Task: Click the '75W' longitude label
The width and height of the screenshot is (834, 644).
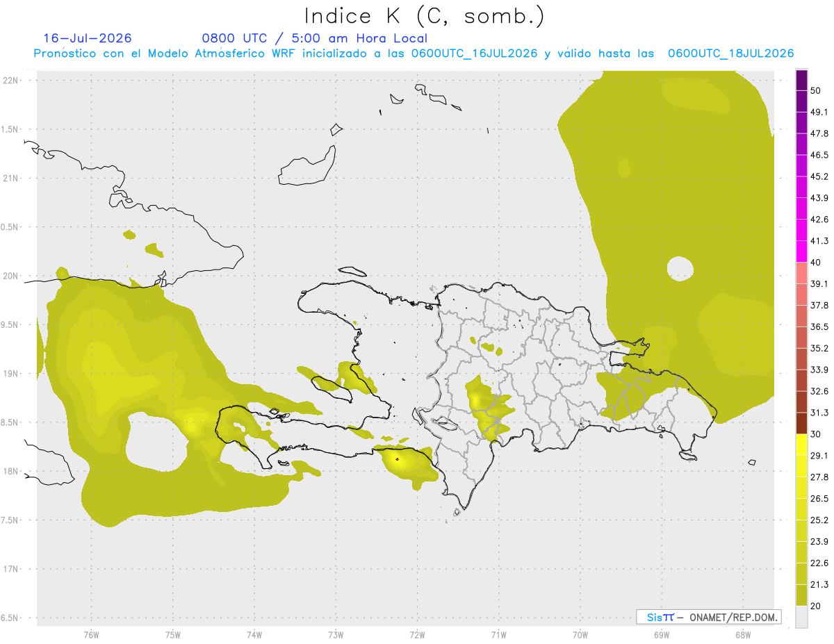Action: pyautogui.click(x=173, y=635)
